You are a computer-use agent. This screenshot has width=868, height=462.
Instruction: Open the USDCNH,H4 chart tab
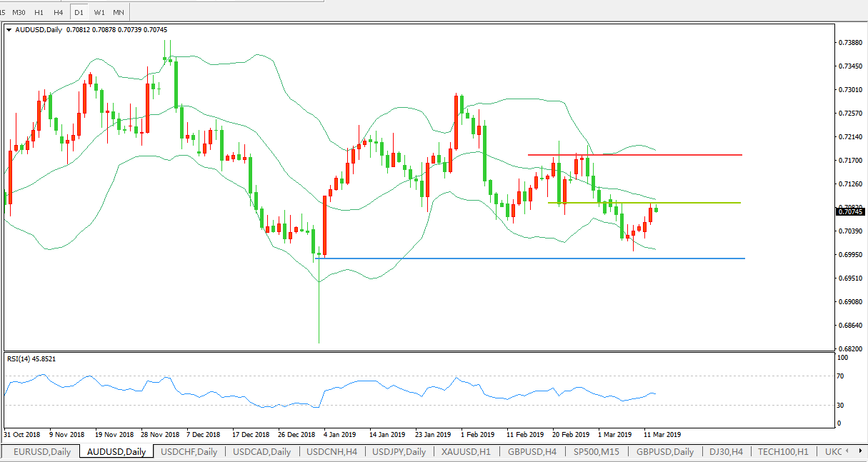[x=332, y=451]
